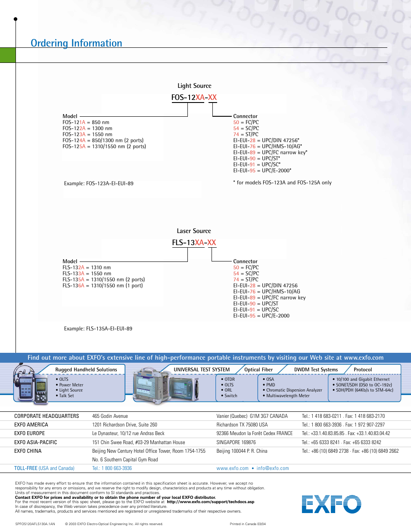Click 10/100 and Gigabit Ethernet item
Image resolution: width=411 pixels, height=532 pixels.
361,380
